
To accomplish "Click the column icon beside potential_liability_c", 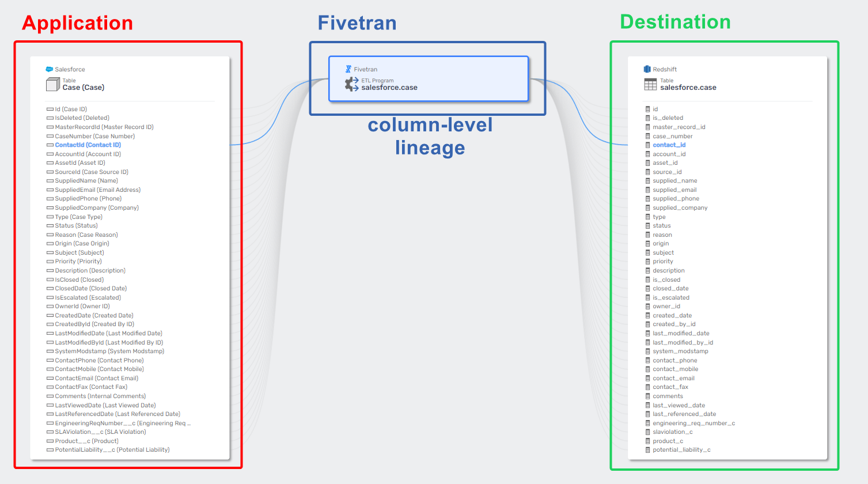I will (648, 450).
